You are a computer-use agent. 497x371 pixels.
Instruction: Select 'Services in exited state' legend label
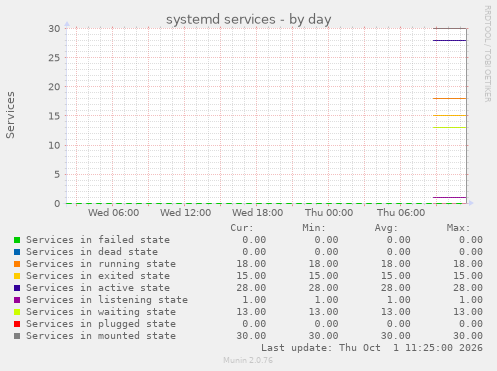pos(98,276)
